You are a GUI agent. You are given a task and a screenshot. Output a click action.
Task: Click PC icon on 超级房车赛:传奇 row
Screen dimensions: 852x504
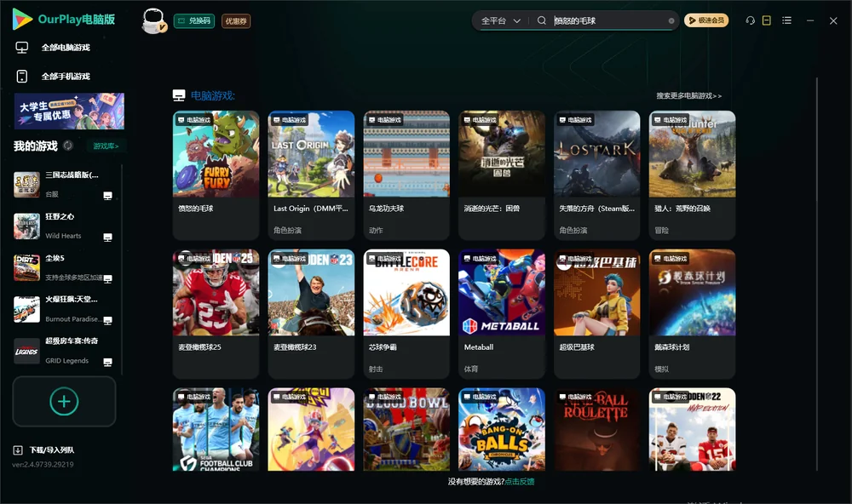[x=107, y=363]
